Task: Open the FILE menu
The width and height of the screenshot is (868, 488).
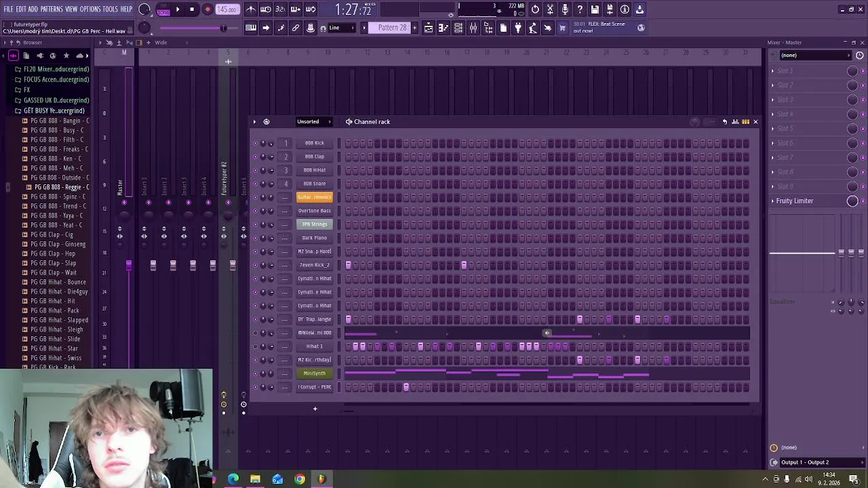Action: [9, 9]
